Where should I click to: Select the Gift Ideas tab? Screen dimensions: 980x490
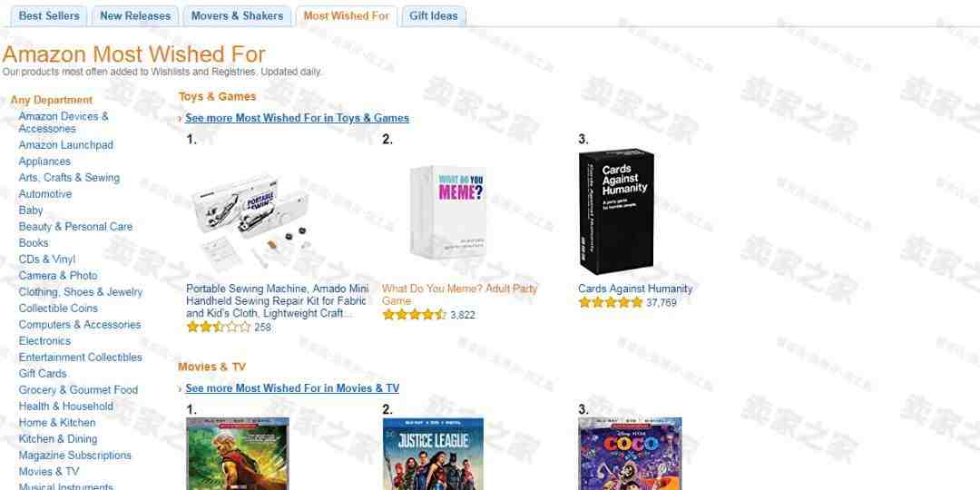(x=433, y=16)
